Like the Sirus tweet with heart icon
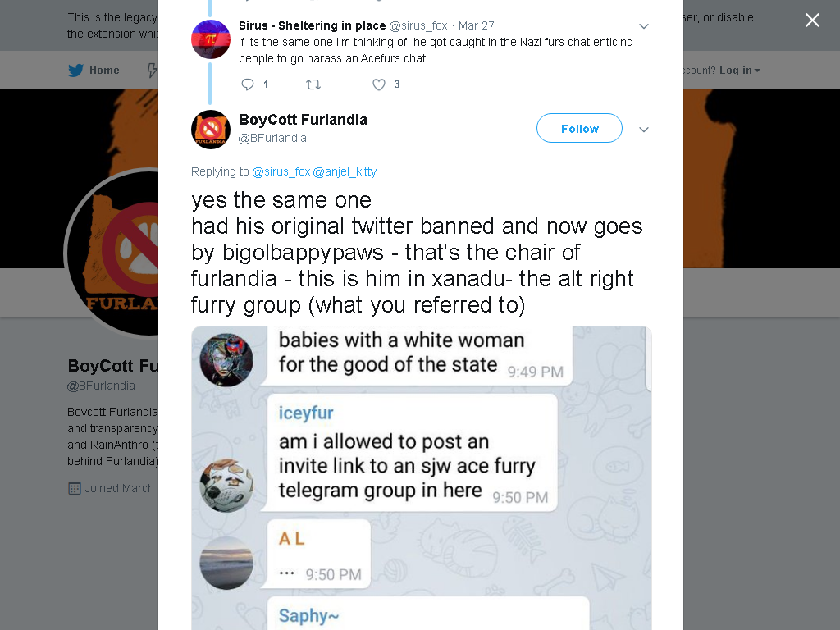Image resolution: width=840 pixels, height=630 pixels. (x=379, y=84)
